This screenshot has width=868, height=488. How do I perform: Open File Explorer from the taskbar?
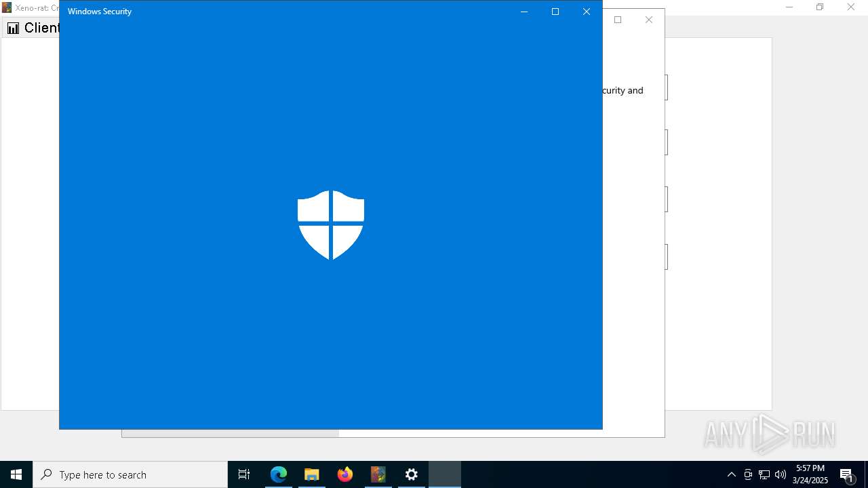(x=312, y=474)
